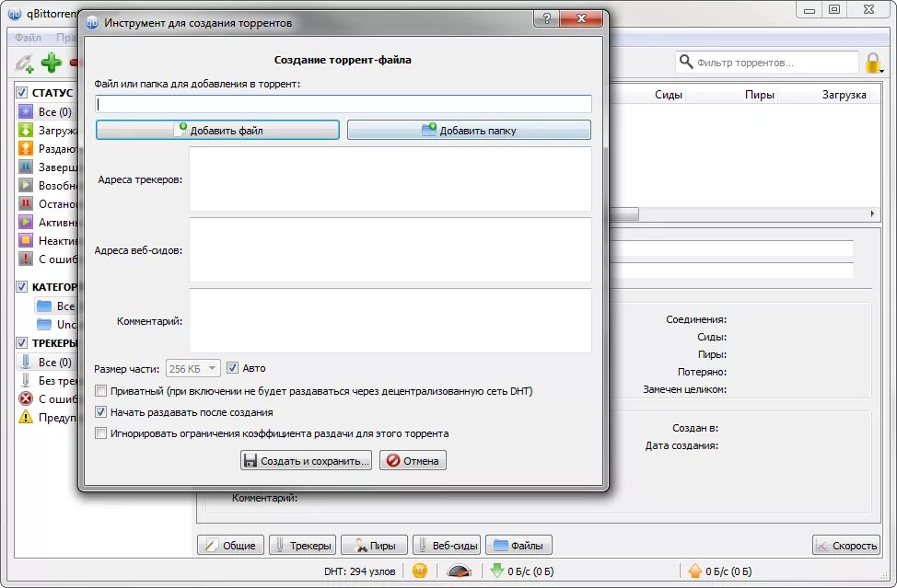Click the horizontal scrollbar right arrow
Image resolution: width=897 pixels, height=588 pixels.
(872, 213)
